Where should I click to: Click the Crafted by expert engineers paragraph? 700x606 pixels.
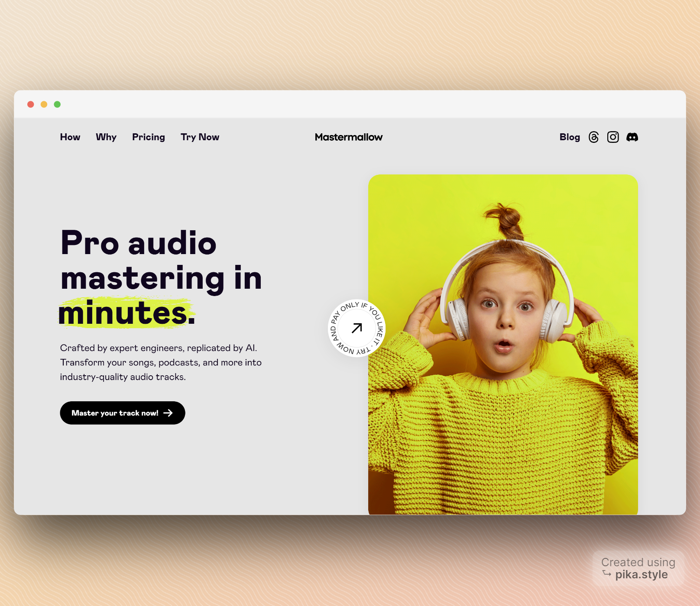[160, 362]
